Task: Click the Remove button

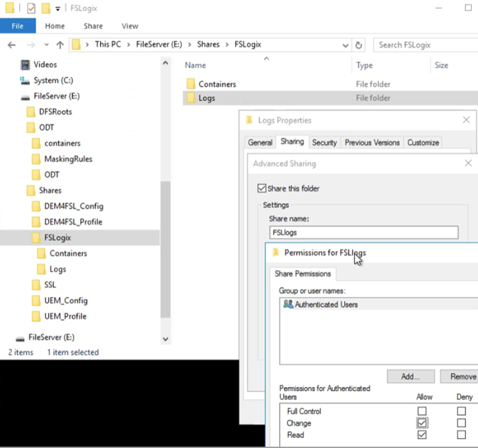Action: 462,376
